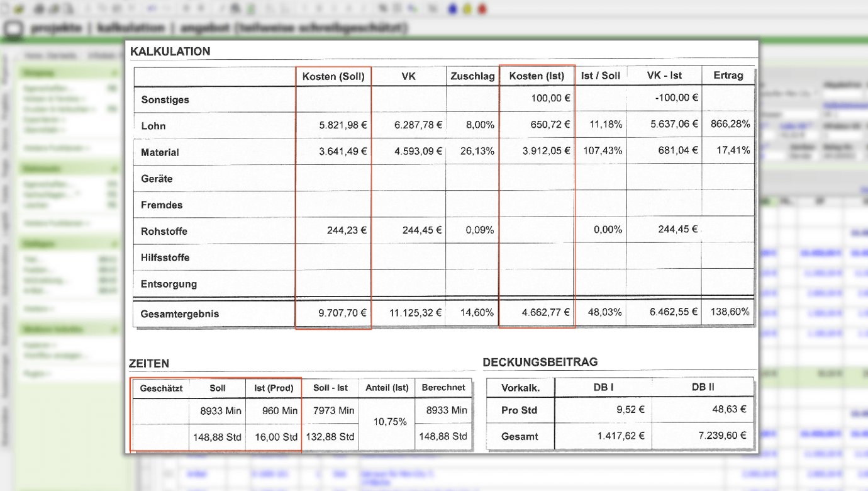Collapse the second green sidebar panel
Image resolution: width=868 pixels, height=491 pixels.
(x=114, y=169)
